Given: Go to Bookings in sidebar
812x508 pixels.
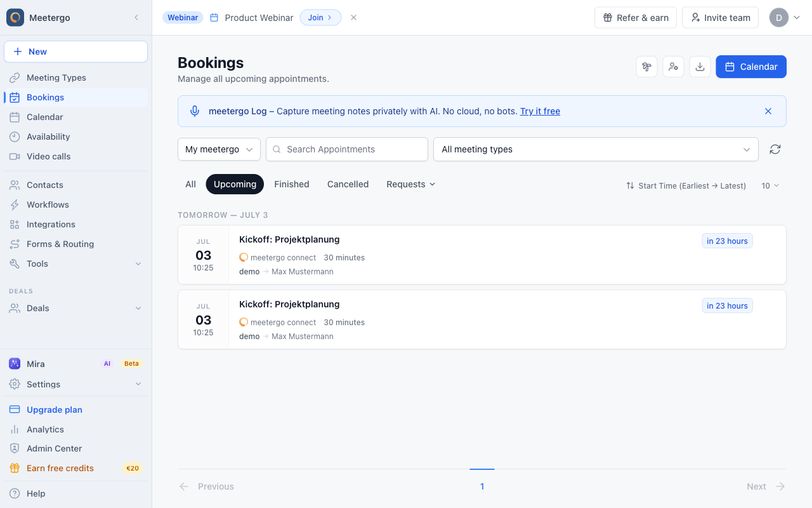Looking at the screenshot, I should coord(76,97).
